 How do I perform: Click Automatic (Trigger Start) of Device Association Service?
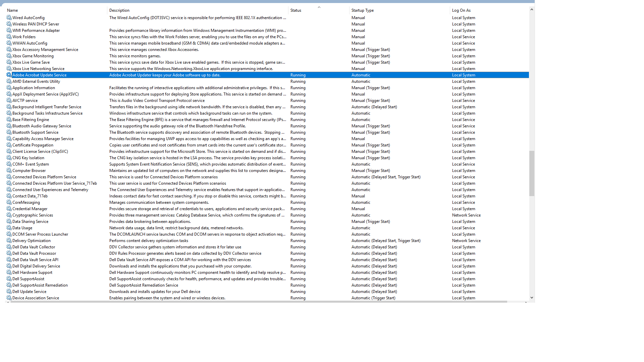373,298
